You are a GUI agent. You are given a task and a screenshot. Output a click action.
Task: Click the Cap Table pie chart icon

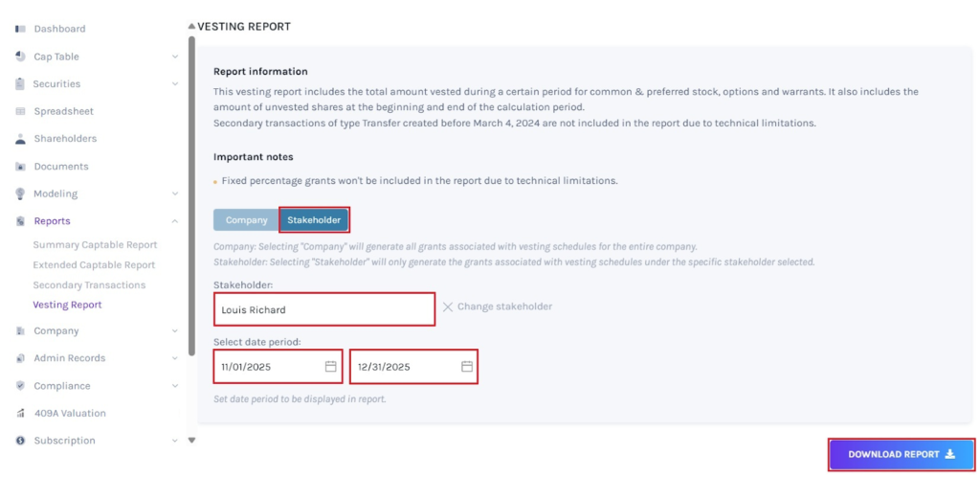click(20, 57)
